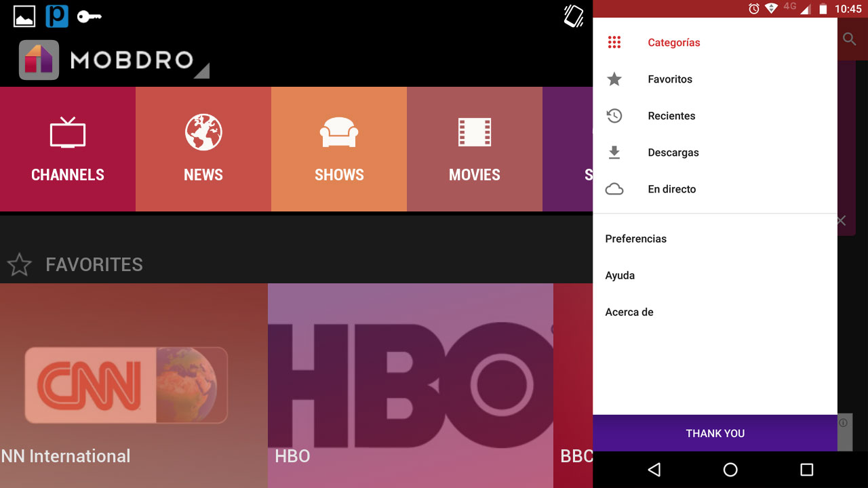
Task: Tap the Android recent apps button
Action: coord(806,470)
